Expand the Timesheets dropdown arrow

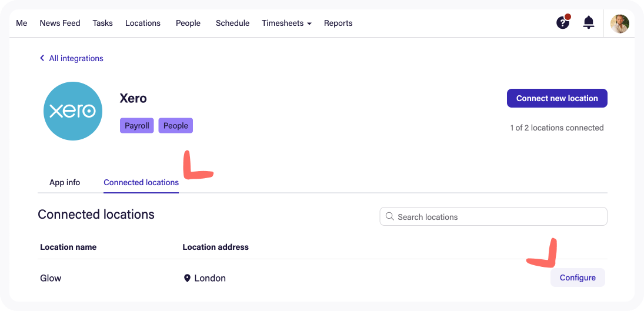[309, 24]
